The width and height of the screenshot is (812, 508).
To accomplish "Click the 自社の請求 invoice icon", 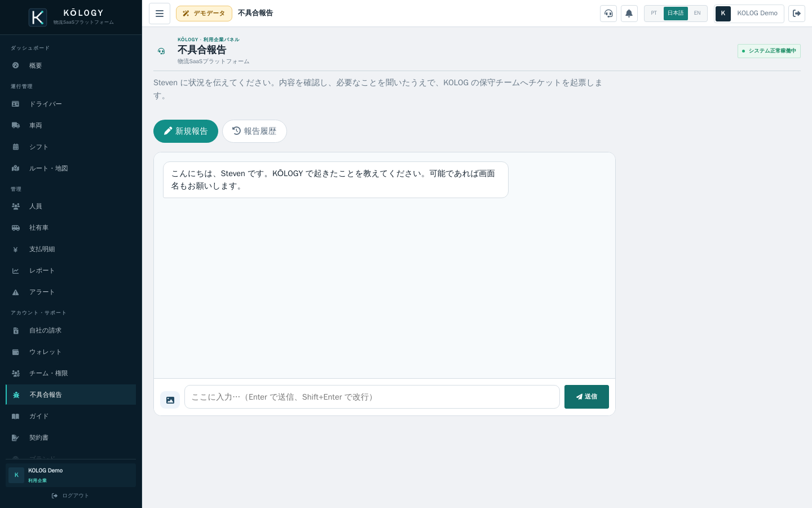I will pos(16,330).
